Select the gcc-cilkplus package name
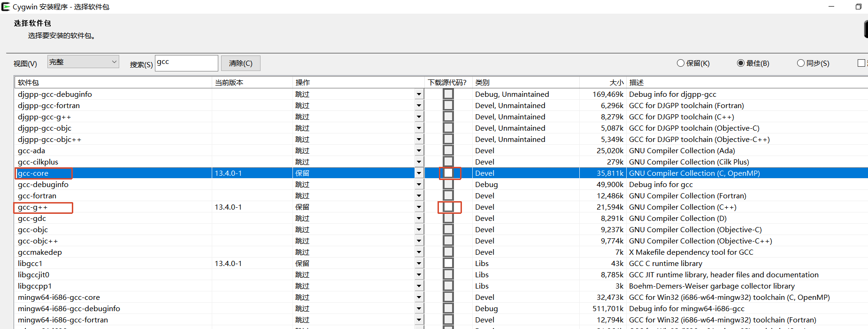The width and height of the screenshot is (868, 329). pos(38,162)
